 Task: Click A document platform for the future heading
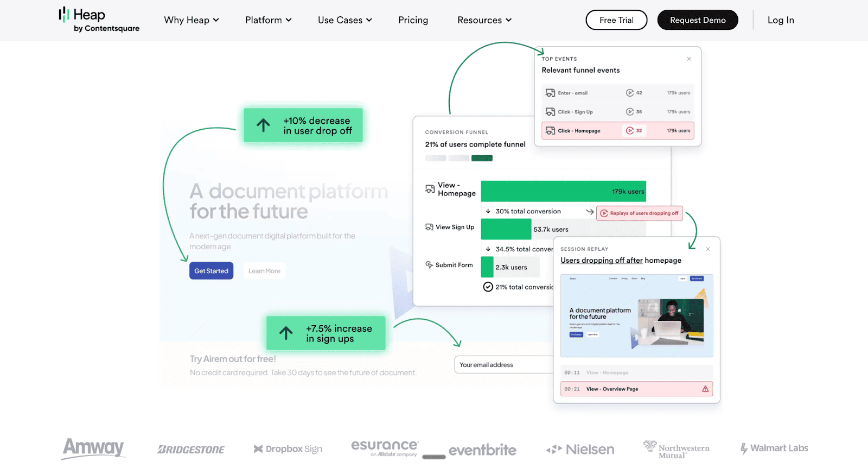pos(289,201)
